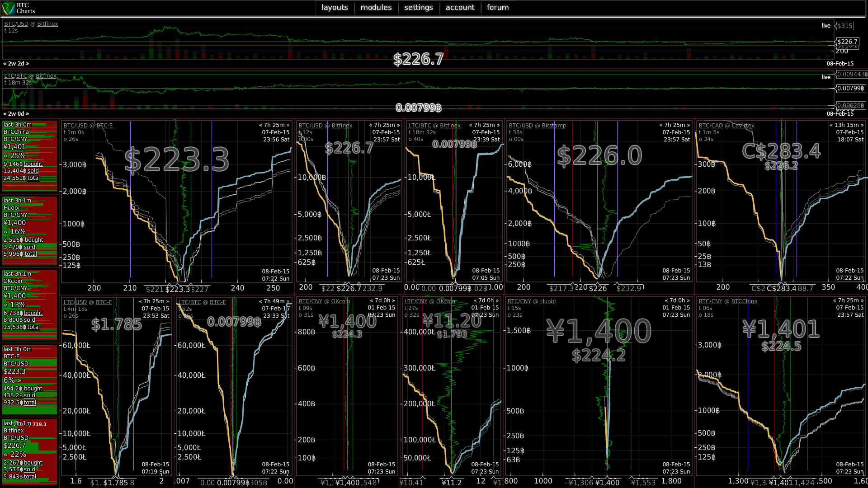Step BTC/USD Bitstamp chart forward with »
This screenshot has height=488, width=868.
tap(688, 125)
